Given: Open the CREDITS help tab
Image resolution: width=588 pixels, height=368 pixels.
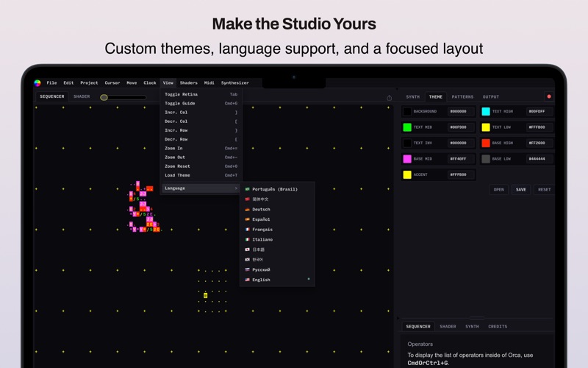Looking at the screenshot, I should pos(498,327).
